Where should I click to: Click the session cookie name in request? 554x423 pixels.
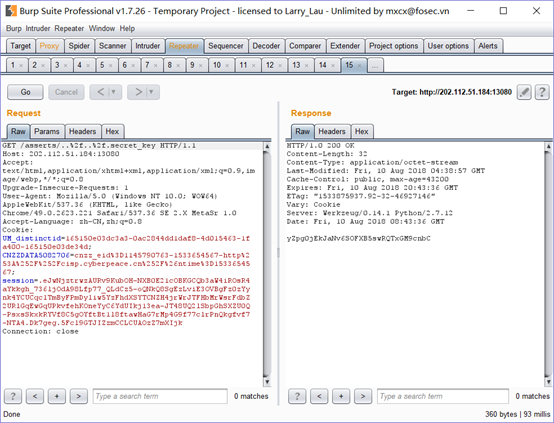(x=18, y=281)
